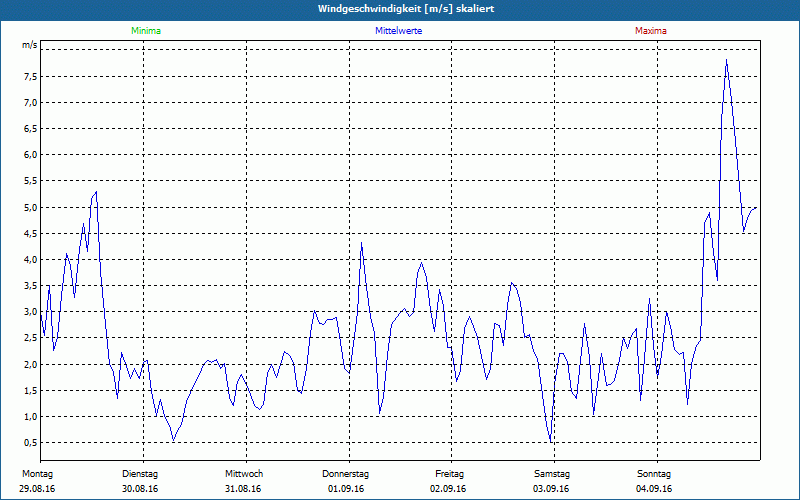The width and height of the screenshot is (800, 500).
Task: Click the 6,0 y-axis value
Action: point(30,155)
